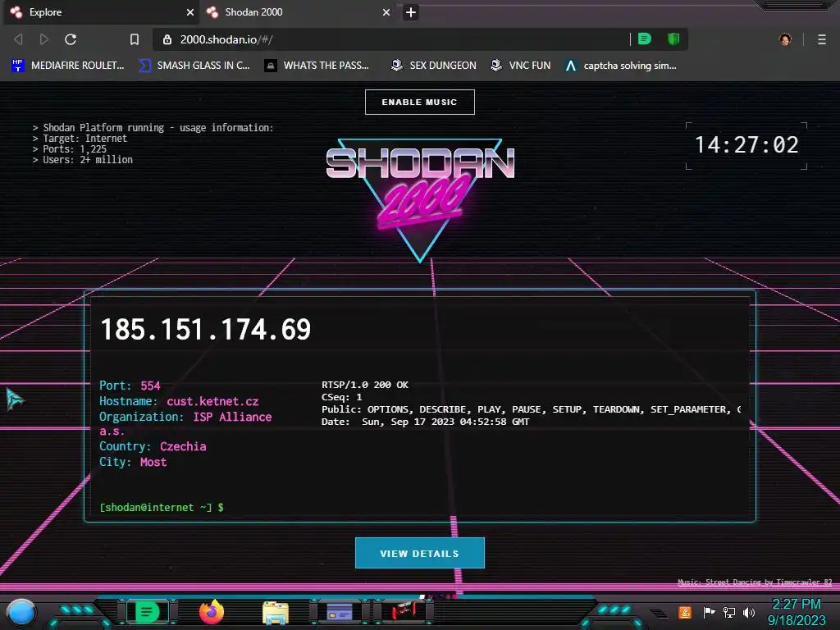The image size is (840, 630).
Task: Click the Ports: 1,225 line
Action: 70,149
